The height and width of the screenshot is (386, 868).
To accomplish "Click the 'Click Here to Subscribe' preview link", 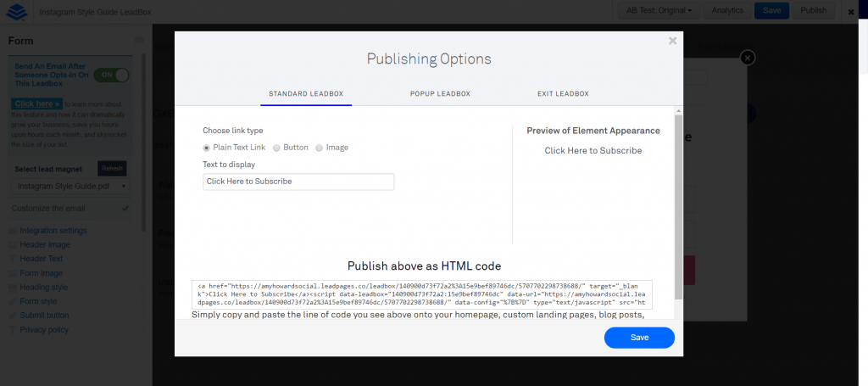I will point(593,151).
